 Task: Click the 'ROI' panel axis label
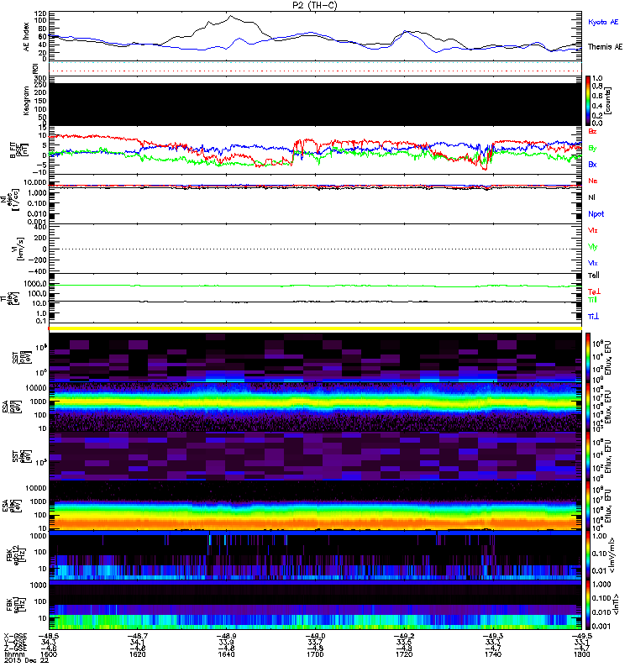pos(35,68)
